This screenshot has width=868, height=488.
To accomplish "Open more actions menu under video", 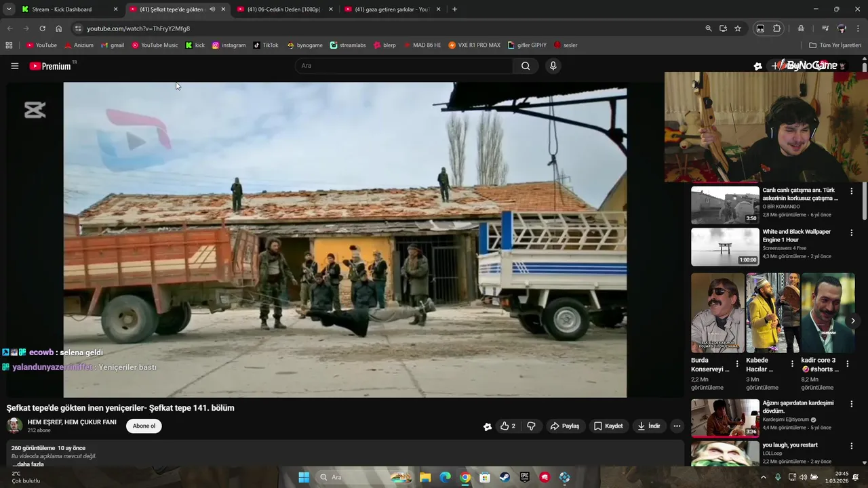I will coord(677,426).
